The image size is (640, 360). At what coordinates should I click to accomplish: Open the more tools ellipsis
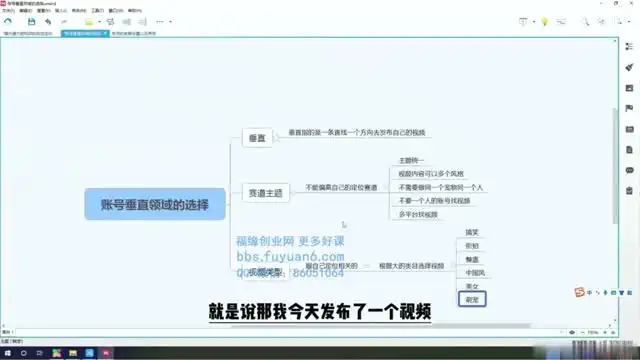[160, 22]
